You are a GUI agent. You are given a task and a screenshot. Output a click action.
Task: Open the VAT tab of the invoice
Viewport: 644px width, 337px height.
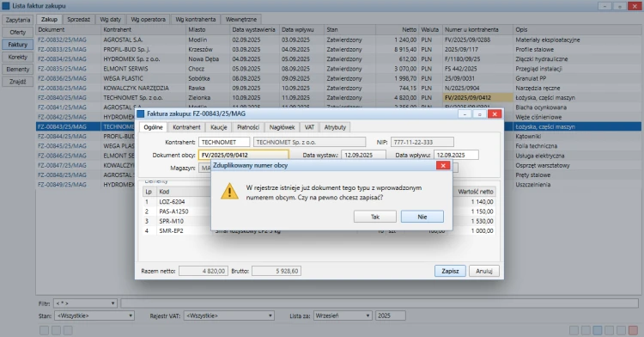[x=309, y=127]
